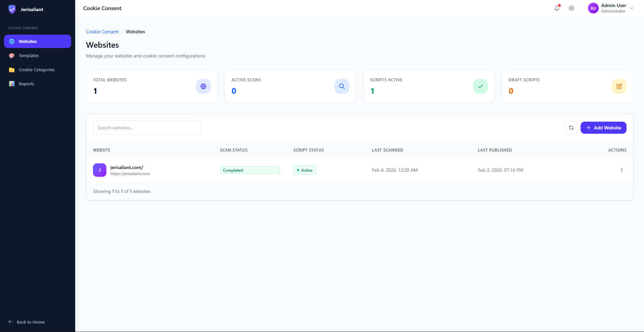Image resolution: width=644 pixels, height=332 pixels.
Task: Go to Cookie Categories in sidebar
Action: click(37, 70)
